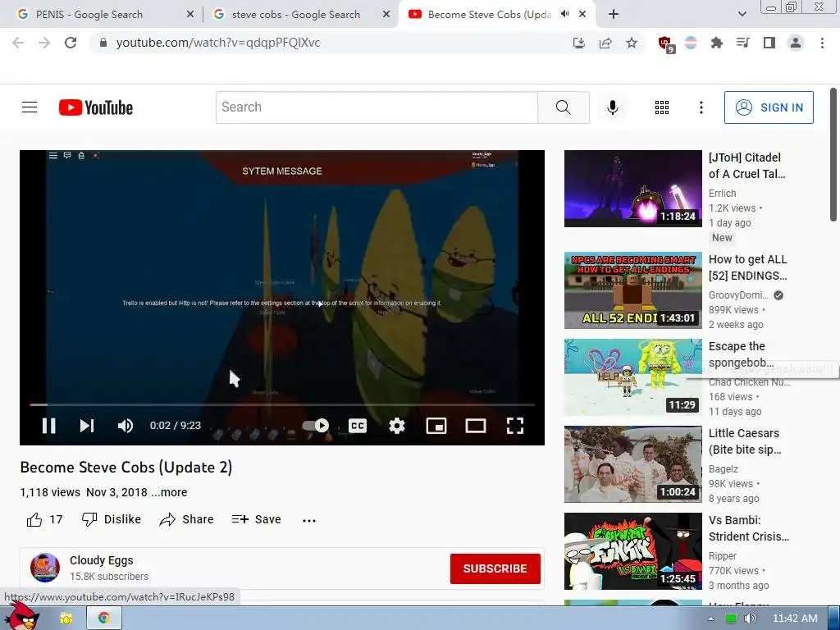
Task: Open system volume in tray
Action: click(751, 619)
